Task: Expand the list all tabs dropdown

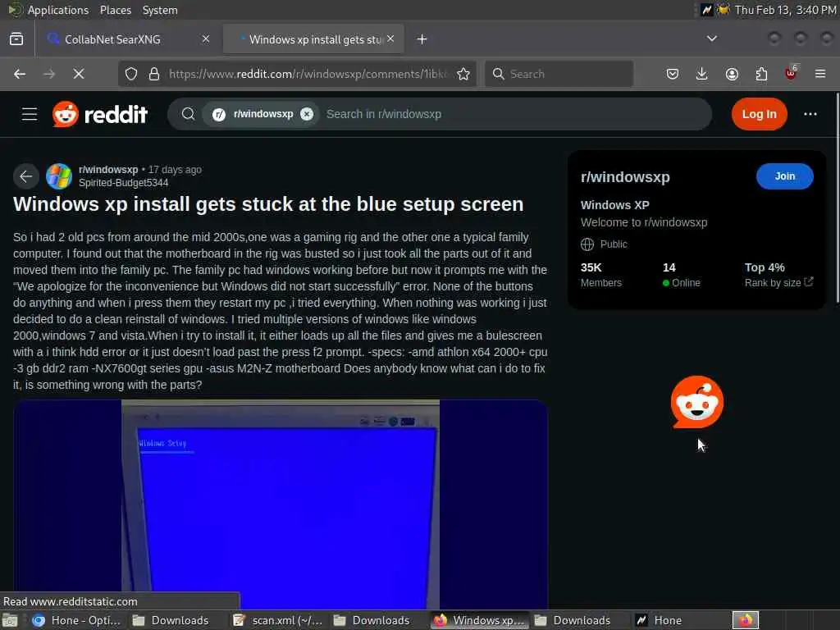Action: coord(712,39)
